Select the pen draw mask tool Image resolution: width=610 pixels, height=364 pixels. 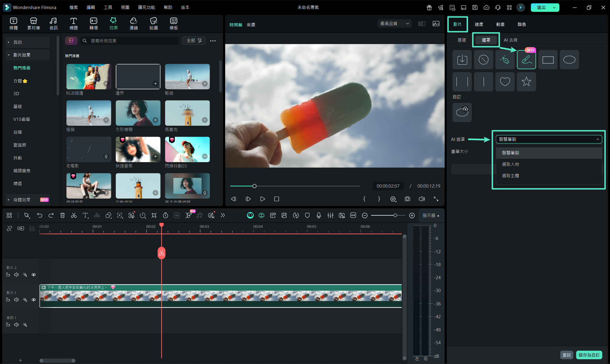pyautogui.click(x=505, y=60)
